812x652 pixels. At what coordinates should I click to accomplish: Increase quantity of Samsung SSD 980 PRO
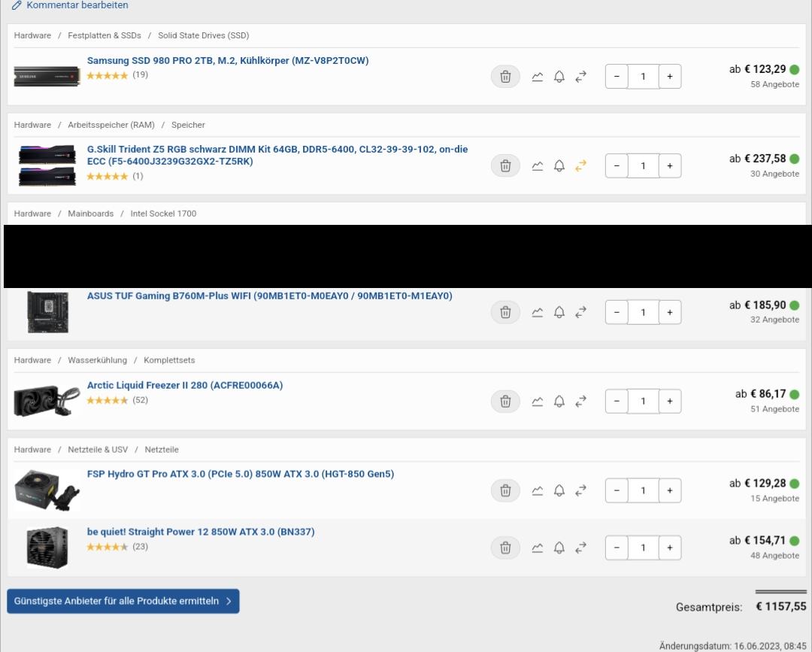click(670, 77)
